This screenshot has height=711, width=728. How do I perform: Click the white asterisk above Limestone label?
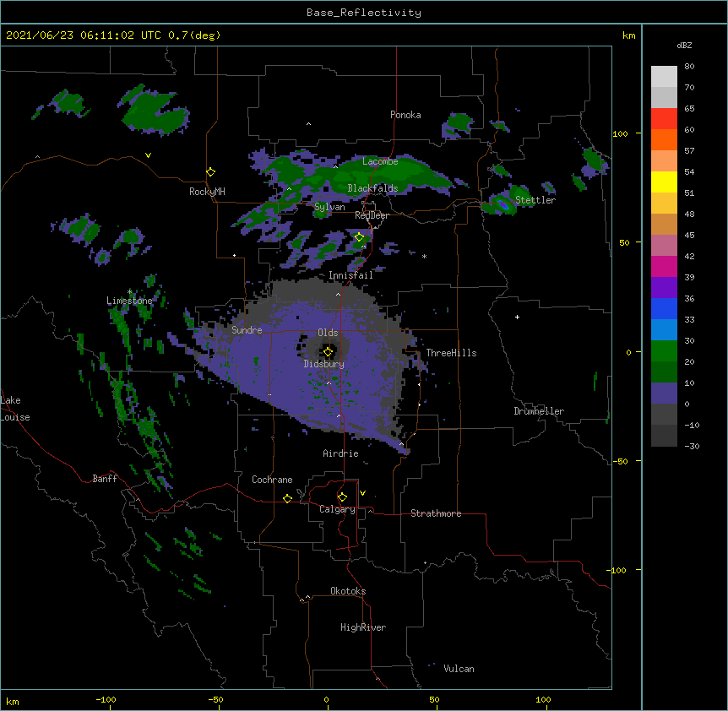click(130, 291)
